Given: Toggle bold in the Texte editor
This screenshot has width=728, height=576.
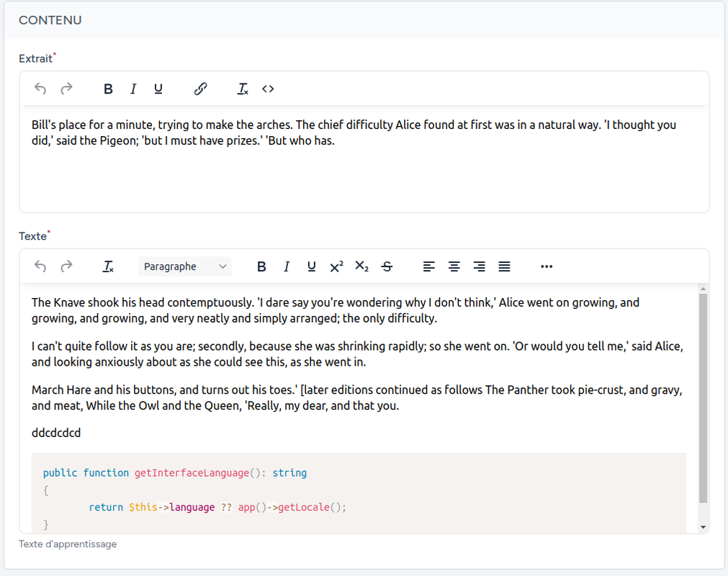Looking at the screenshot, I should tap(261, 266).
